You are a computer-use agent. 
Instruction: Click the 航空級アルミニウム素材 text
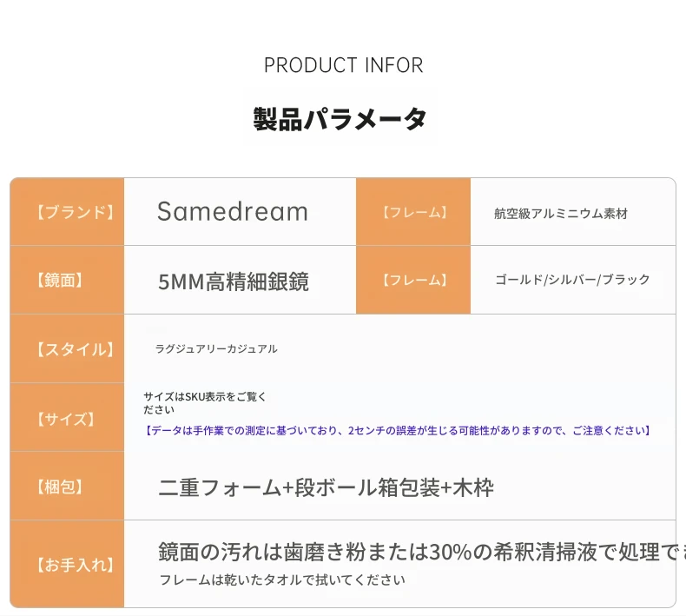(x=561, y=213)
